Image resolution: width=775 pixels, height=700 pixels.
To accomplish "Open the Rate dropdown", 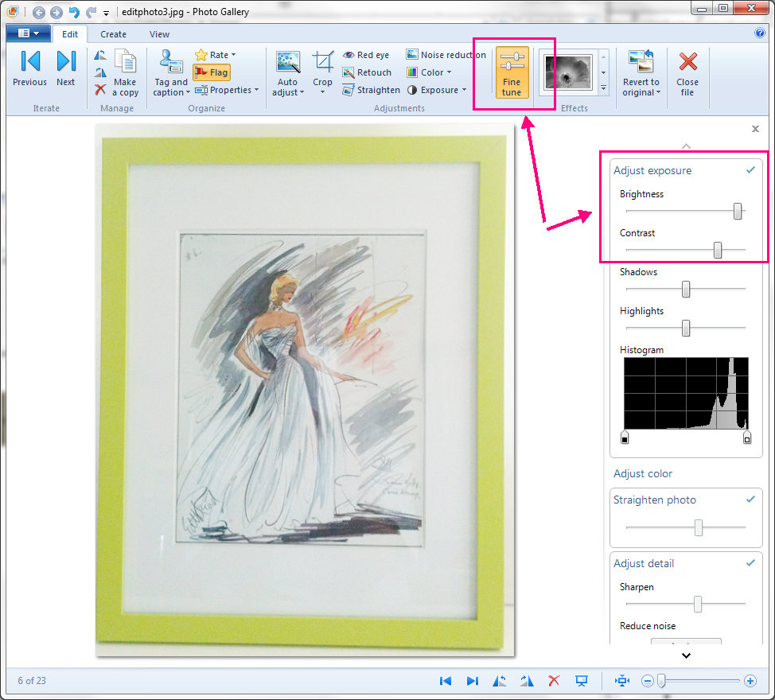I will 216,55.
